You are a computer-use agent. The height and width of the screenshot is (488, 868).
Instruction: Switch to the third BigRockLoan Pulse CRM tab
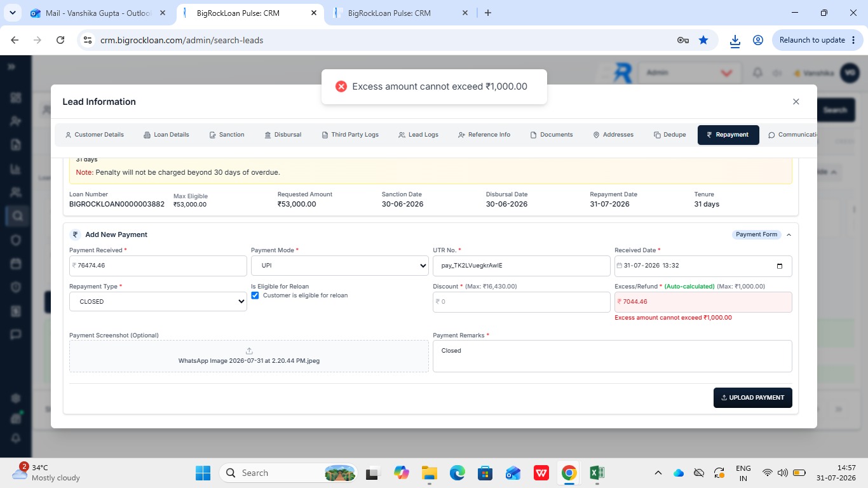click(402, 13)
